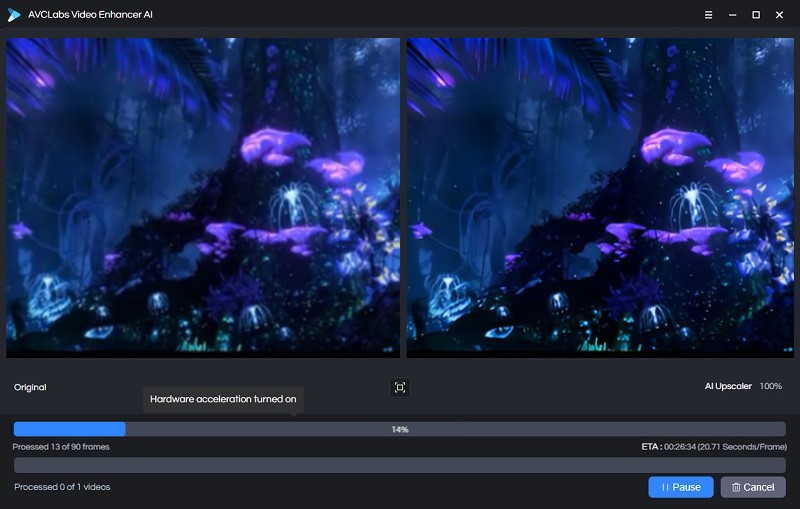Click the 'AI Upscaler' label
This screenshot has width=800, height=509.
pos(728,386)
